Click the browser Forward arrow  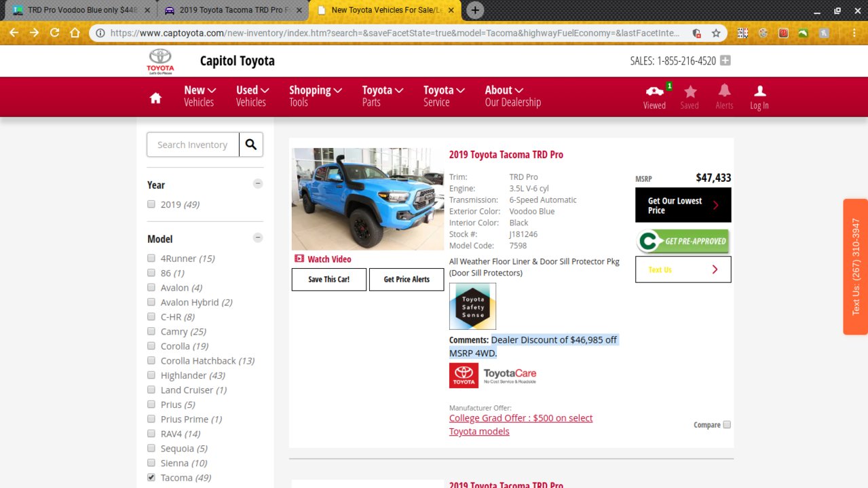coord(34,33)
